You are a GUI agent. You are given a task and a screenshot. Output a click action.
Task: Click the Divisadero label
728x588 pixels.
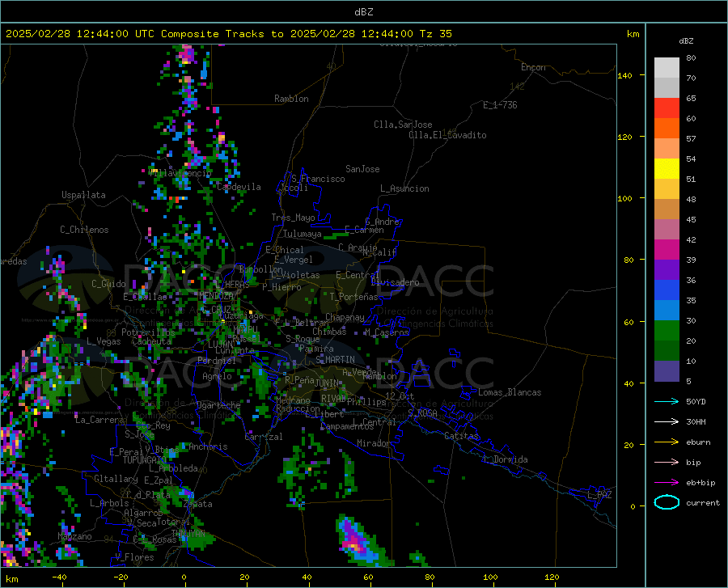(x=395, y=282)
